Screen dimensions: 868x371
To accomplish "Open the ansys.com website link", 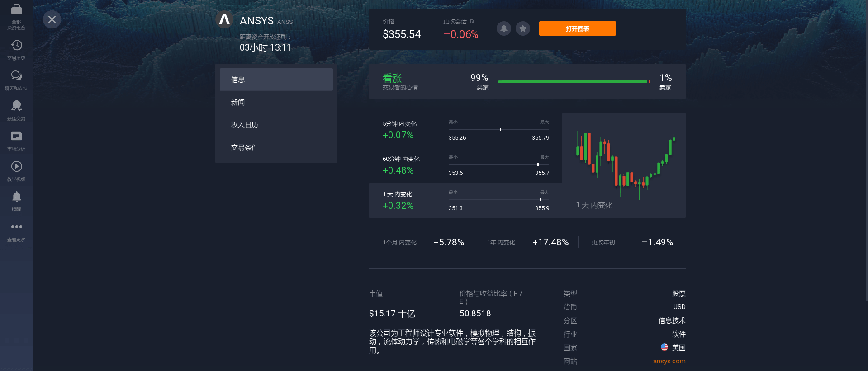I will (669, 361).
